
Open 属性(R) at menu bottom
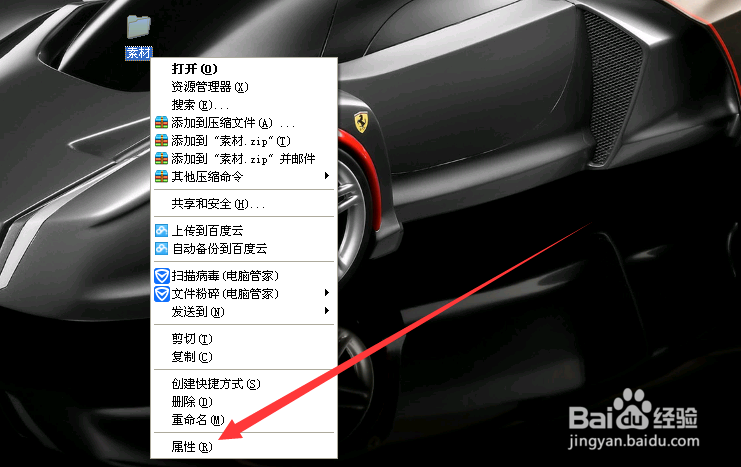tap(244, 447)
